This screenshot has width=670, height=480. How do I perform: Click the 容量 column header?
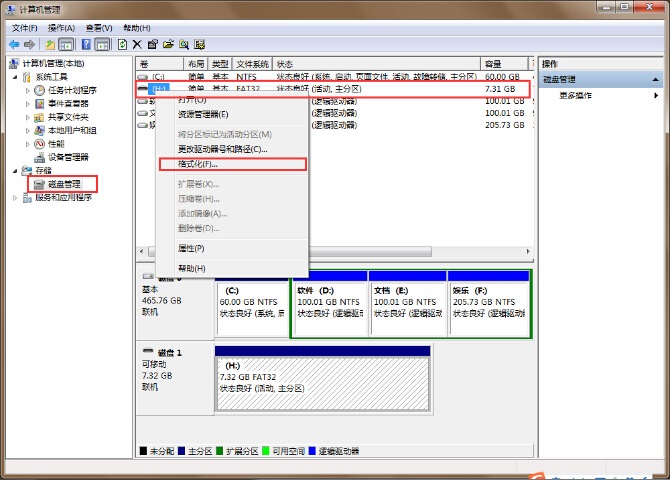493,63
